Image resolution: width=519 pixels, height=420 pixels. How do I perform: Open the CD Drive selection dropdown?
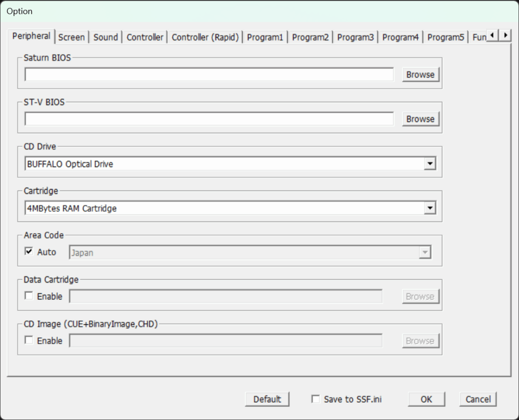[x=430, y=163]
